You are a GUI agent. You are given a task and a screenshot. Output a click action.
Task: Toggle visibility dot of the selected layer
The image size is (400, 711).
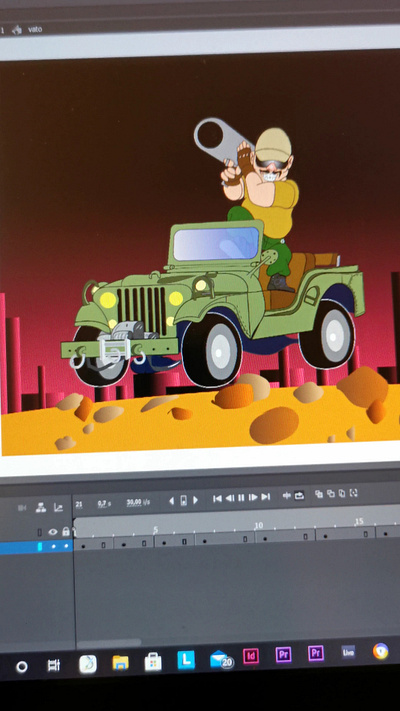click(54, 546)
